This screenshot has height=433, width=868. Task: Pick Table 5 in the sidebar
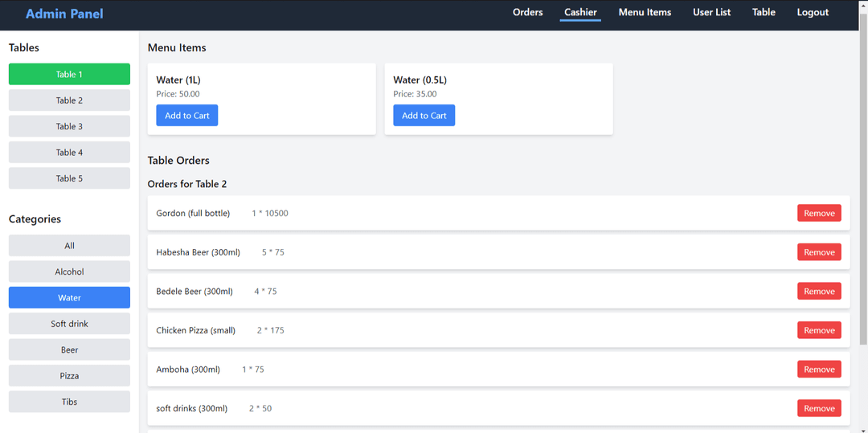pos(69,178)
